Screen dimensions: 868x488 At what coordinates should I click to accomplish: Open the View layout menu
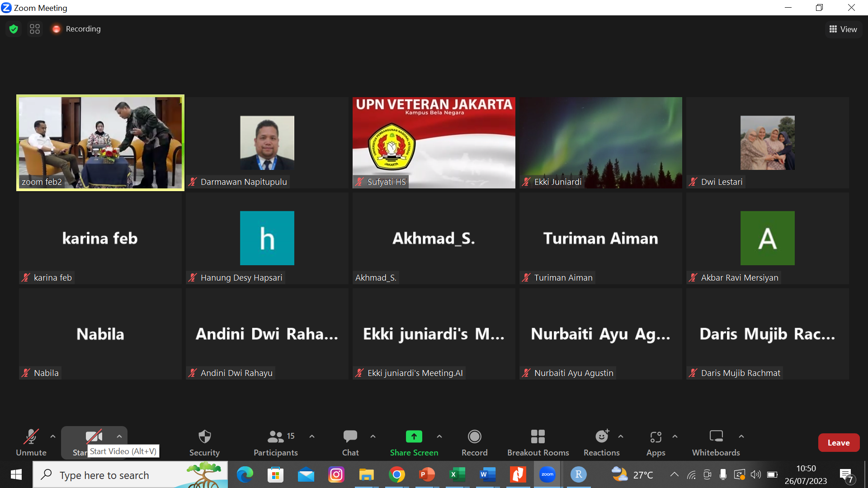(844, 29)
